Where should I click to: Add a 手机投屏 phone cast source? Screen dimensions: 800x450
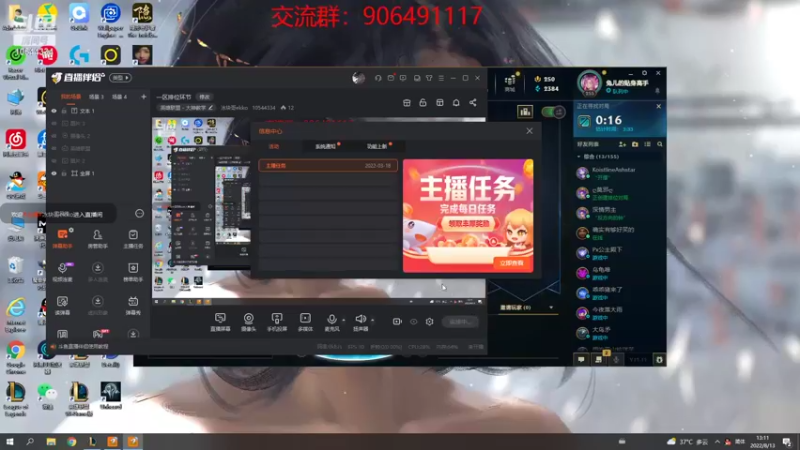(277, 322)
